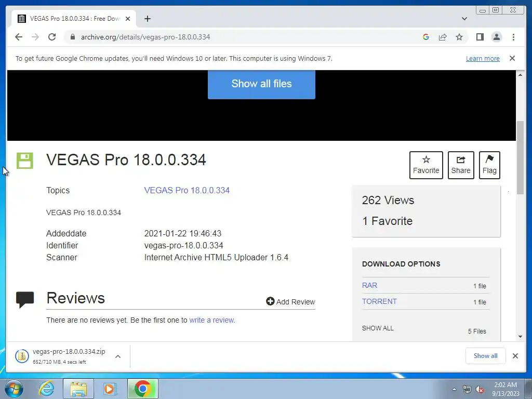
Task: Show hidden system tray icons
Action: pos(454,389)
